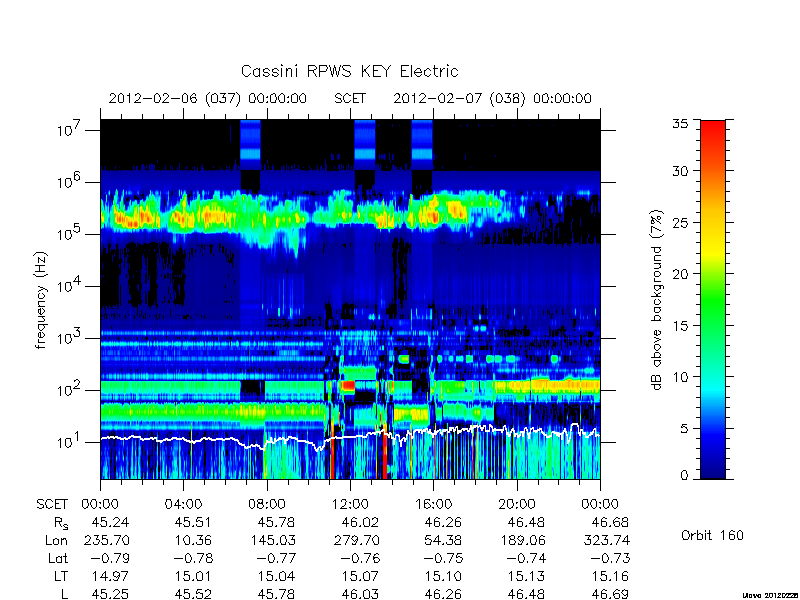Click the LT value 15.10
This screenshot has height=600, width=800.
(x=443, y=577)
